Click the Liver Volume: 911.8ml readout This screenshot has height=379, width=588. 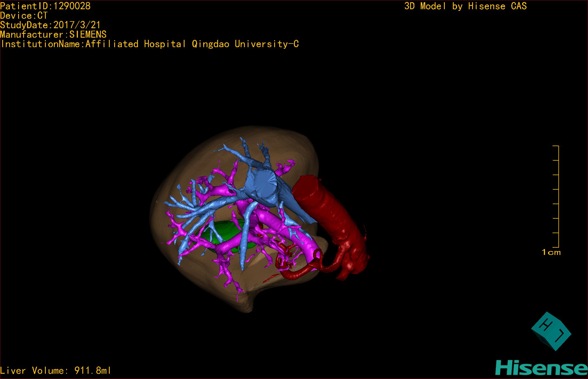(x=56, y=371)
